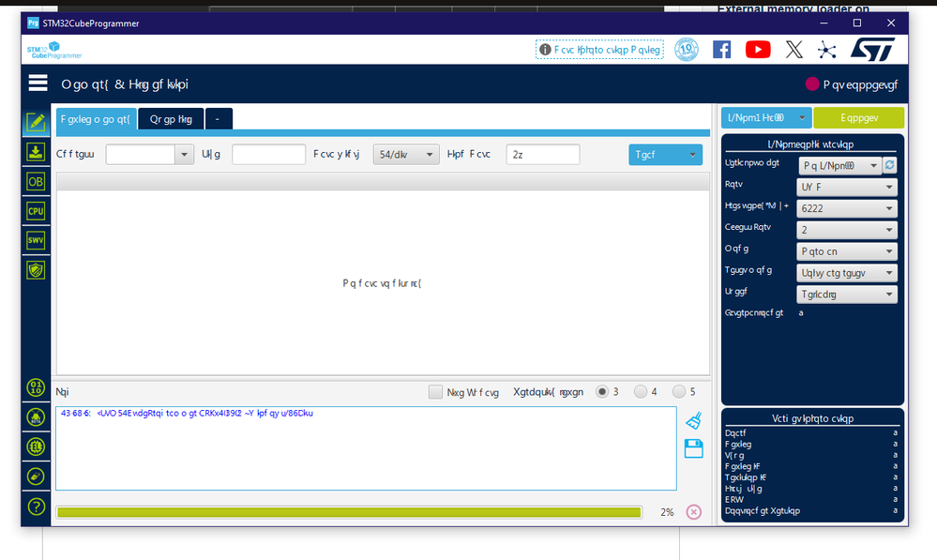Clear the log with the broom icon

(x=693, y=421)
